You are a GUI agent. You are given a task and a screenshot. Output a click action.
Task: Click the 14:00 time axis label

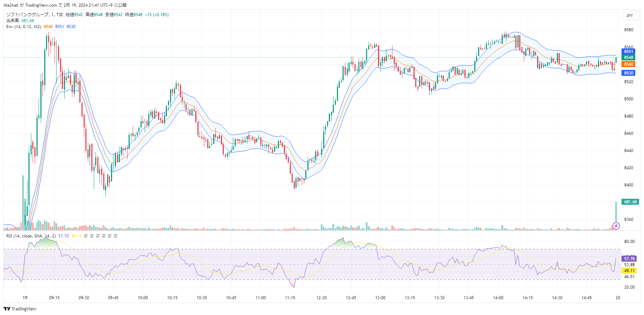click(498, 298)
